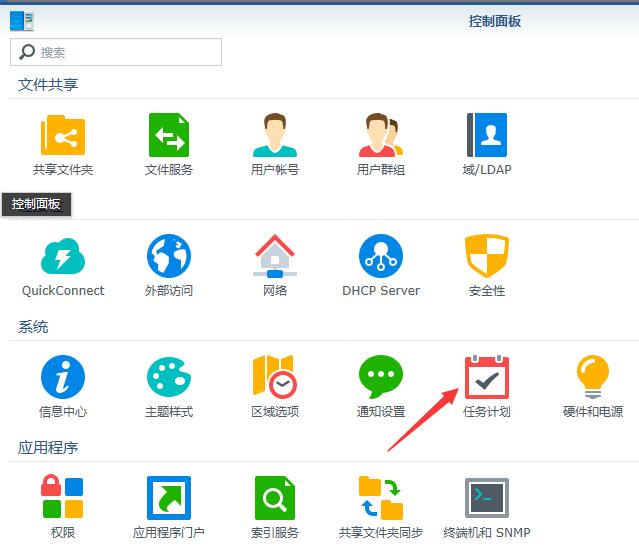Open the 通知设置 notification settings icon
Viewport: 639px width, 550px height.
(x=381, y=377)
